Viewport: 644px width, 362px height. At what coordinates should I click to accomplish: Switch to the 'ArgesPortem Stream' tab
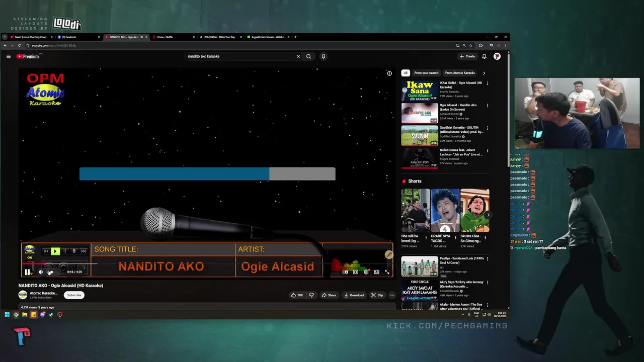(x=268, y=37)
